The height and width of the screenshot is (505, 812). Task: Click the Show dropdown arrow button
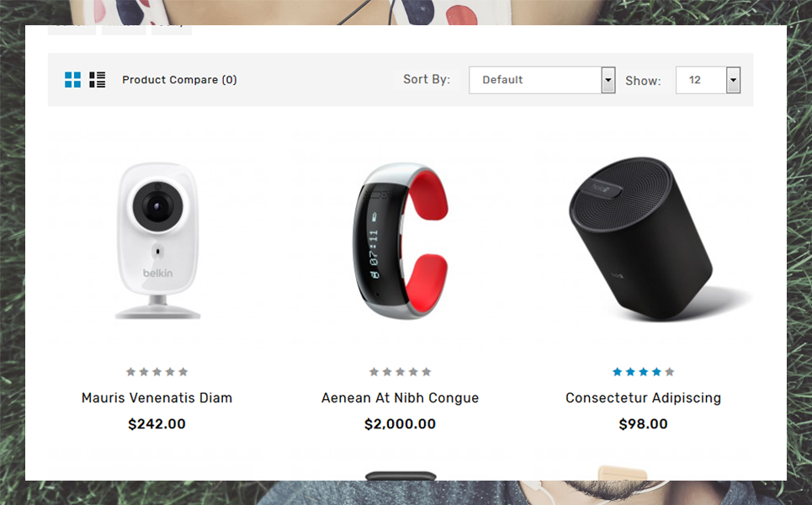pyautogui.click(x=733, y=80)
